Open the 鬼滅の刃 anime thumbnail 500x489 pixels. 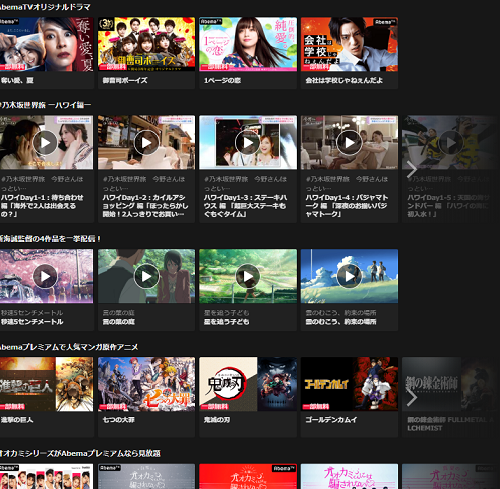click(x=248, y=384)
